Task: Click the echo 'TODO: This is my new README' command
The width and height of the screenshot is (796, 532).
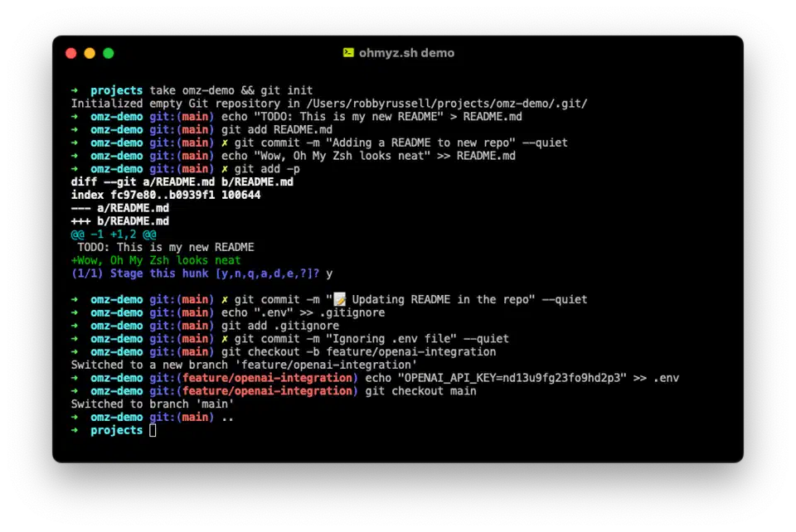Action: pyautogui.click(x=371, y=117)
